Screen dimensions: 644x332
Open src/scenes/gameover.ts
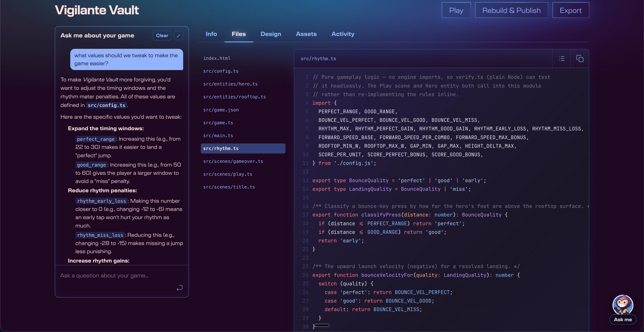pyautogui.click(x=243, y=161)
